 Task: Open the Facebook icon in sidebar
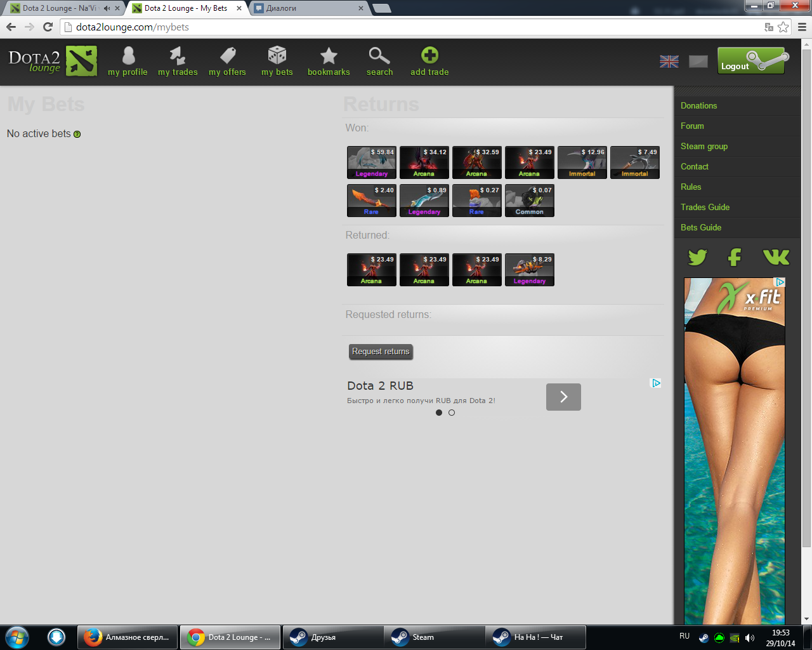pyautogui.click(x=735, y=257)
